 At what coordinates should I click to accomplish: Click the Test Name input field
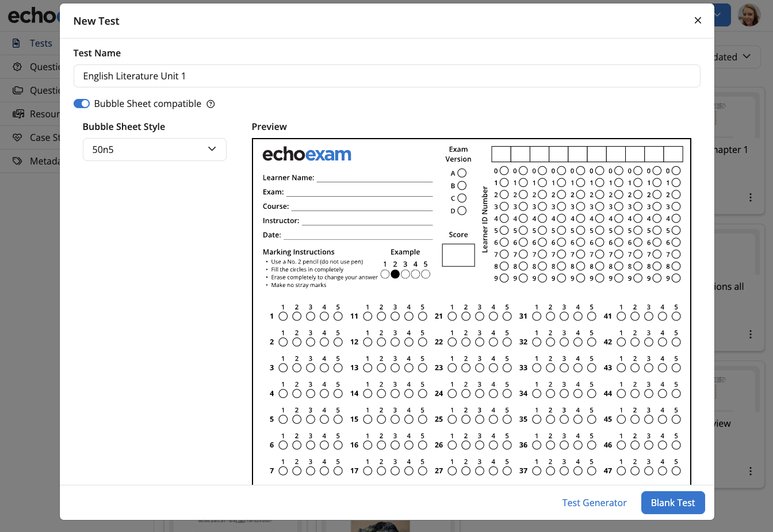pos(386,76)
